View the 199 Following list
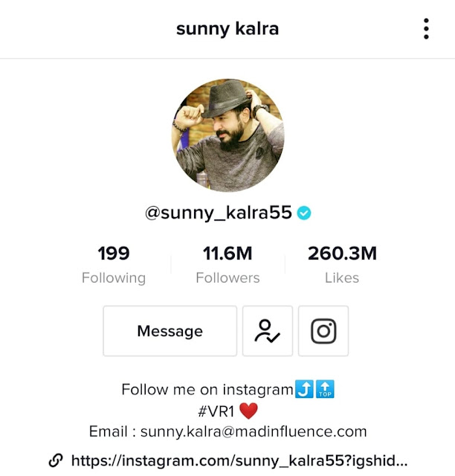 (x=114, y=265)
